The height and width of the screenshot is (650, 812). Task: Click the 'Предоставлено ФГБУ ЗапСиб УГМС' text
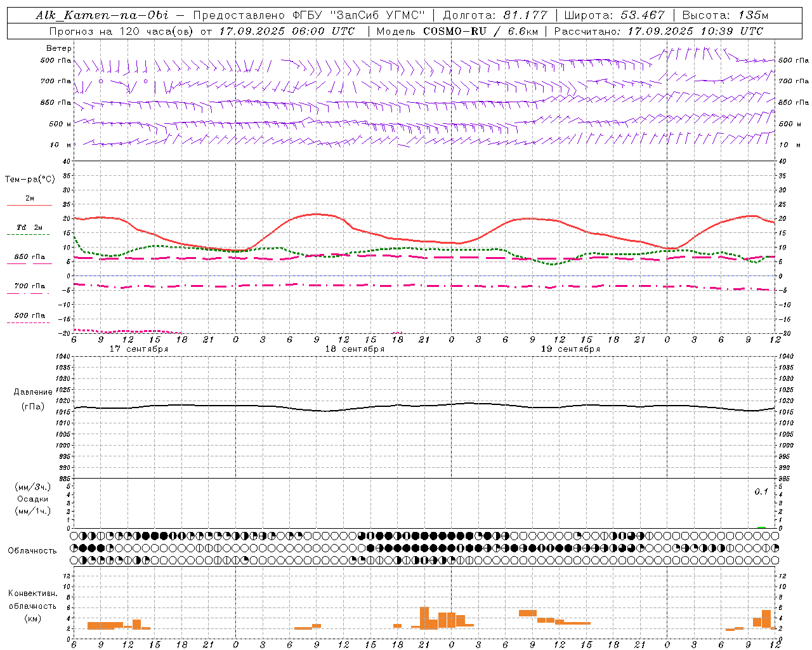(309, 15)
